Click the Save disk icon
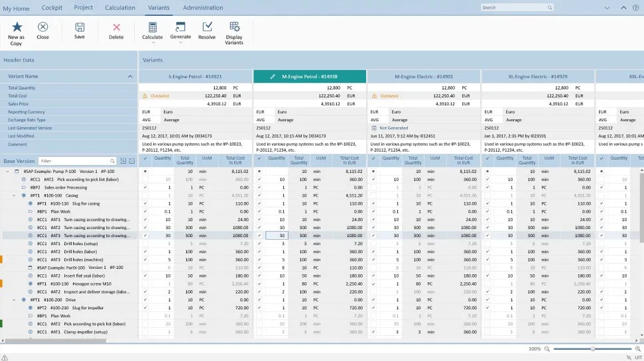This screenshot has width=644, height=361. [x=80, y=27]
